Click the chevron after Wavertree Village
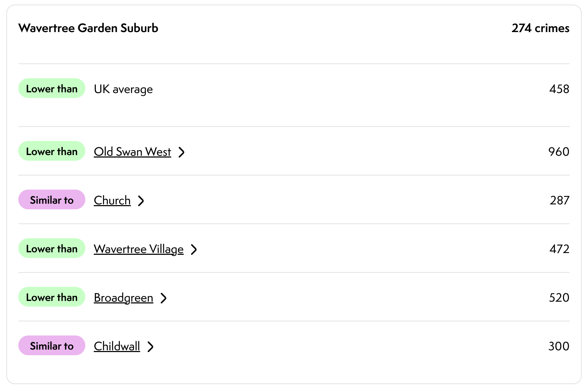 coord(194,250)
